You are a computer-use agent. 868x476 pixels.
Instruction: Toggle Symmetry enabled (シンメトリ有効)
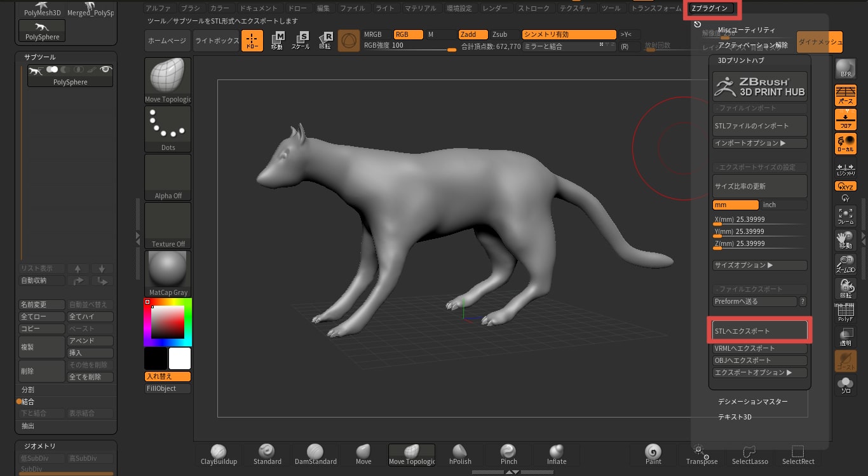(569, 34)
